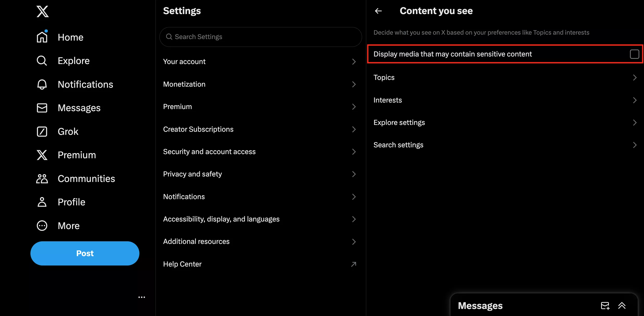This screenshot has height=316, width=644.
Task: Enable display sensitive media checkbox
Action: pyautogui.click(x=634, y=54)
